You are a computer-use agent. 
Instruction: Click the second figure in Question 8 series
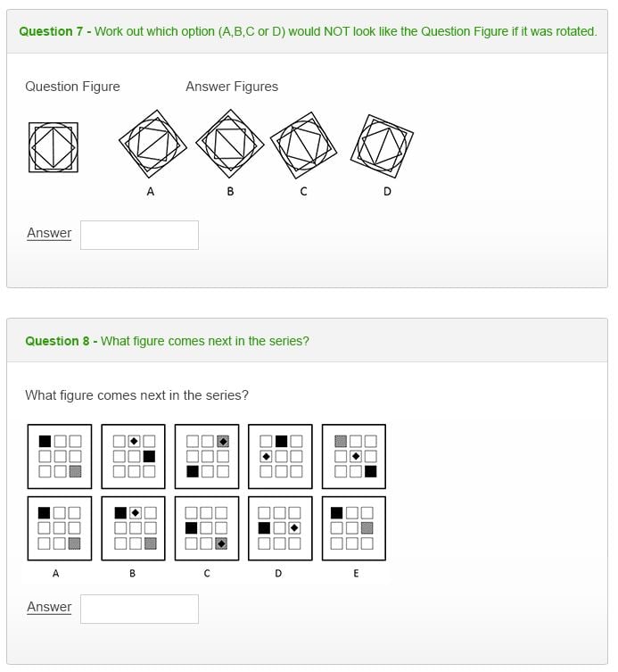[133, 456]
